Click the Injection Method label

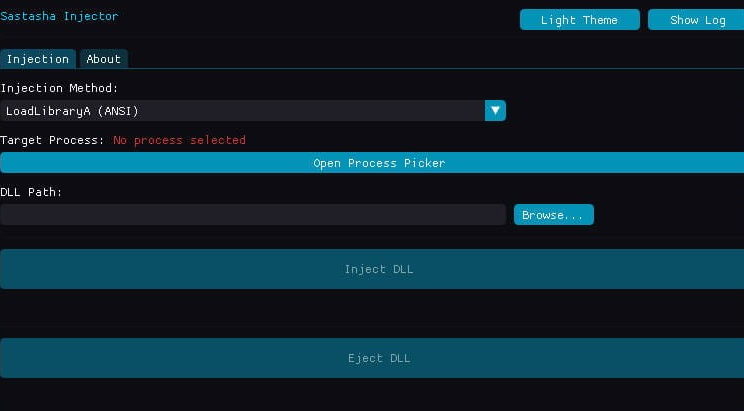pos(59,88)
